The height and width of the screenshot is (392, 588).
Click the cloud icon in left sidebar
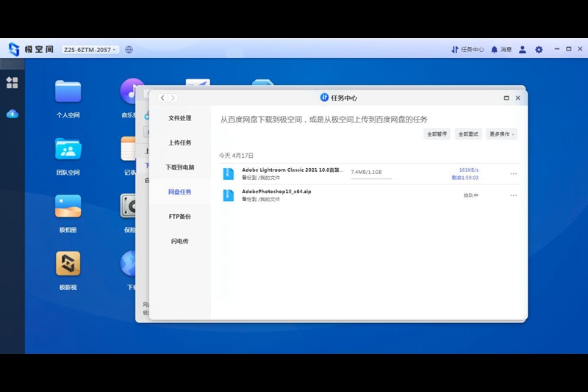click(x=12, y=114)
